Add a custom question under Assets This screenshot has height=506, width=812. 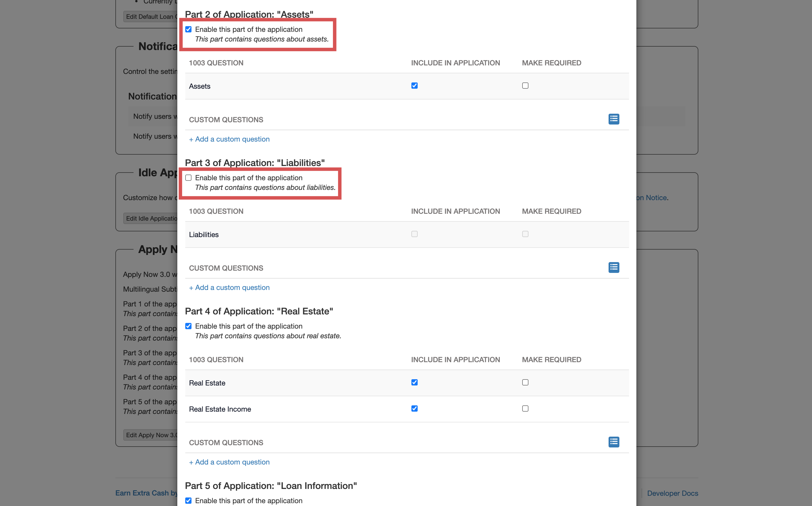229,139
